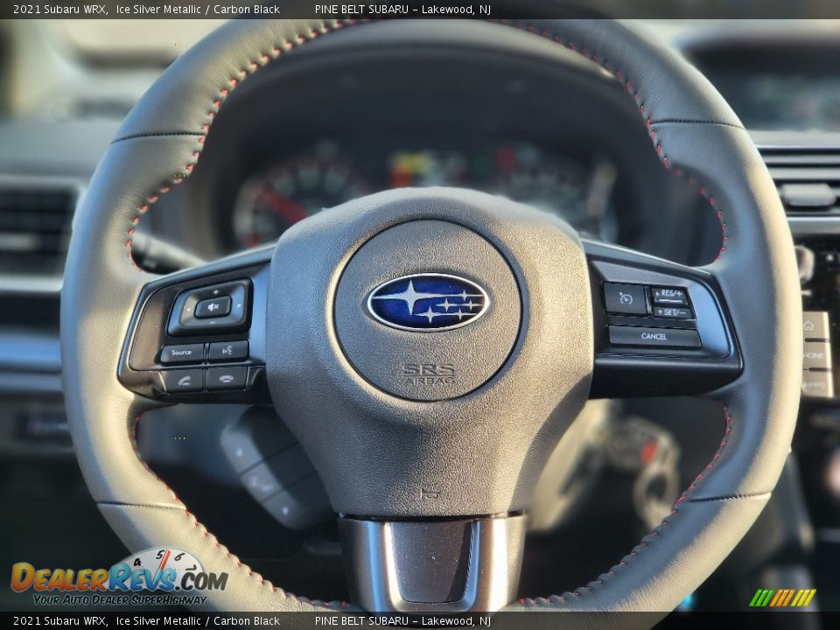
Task: Tap the cruise control on/off button
Action: tap(626, 298)
